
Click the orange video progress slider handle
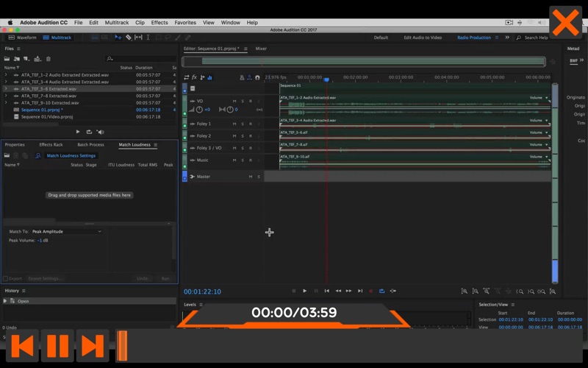point(122,346)
